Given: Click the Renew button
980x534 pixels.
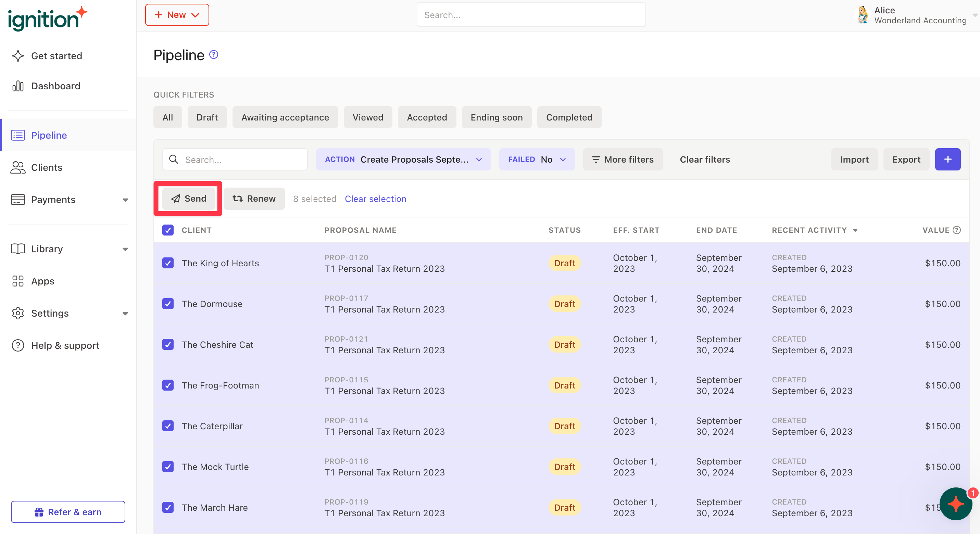Looking at the screenshot, I should coord(254,199).
